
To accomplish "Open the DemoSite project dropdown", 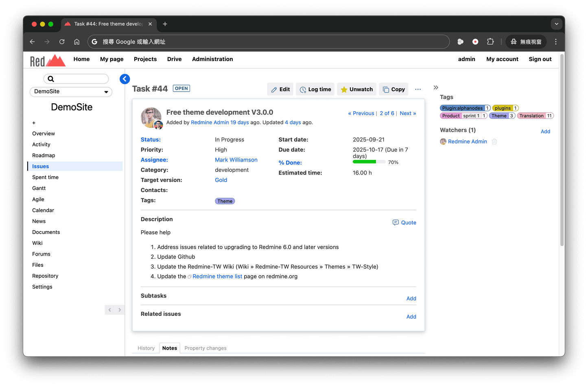I will 71,92.
